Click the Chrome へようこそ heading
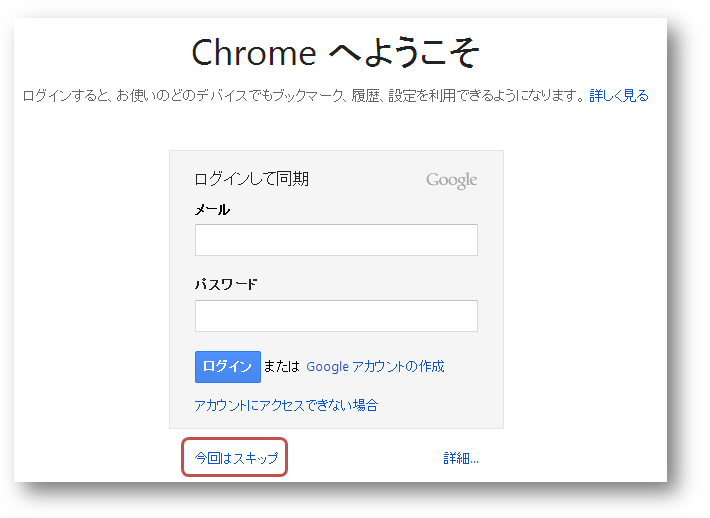This screenshot has width=710, height=518. (336, 53)
